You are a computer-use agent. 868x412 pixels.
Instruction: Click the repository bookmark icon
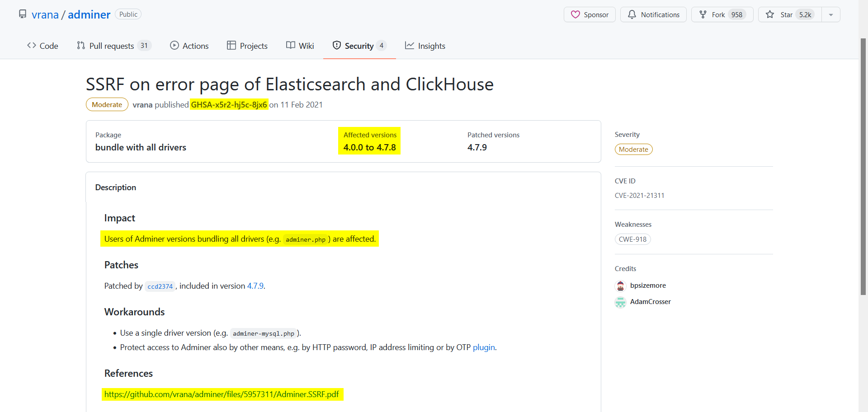point(23,14)
